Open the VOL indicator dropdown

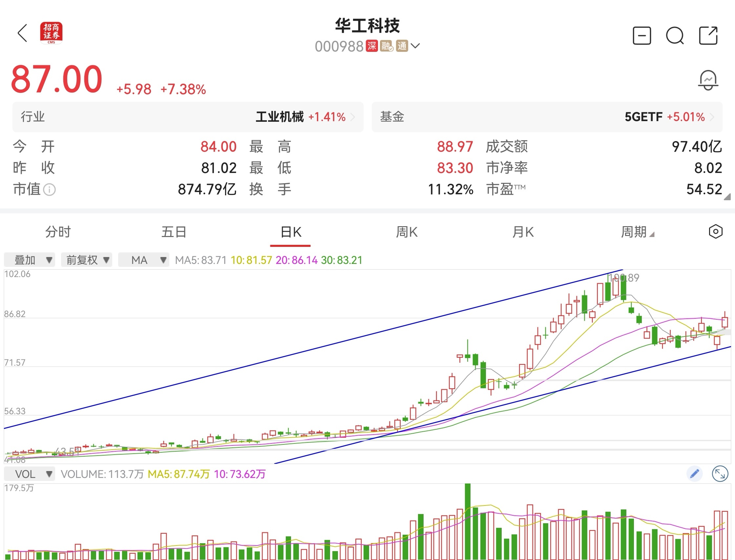pos(29,474)
